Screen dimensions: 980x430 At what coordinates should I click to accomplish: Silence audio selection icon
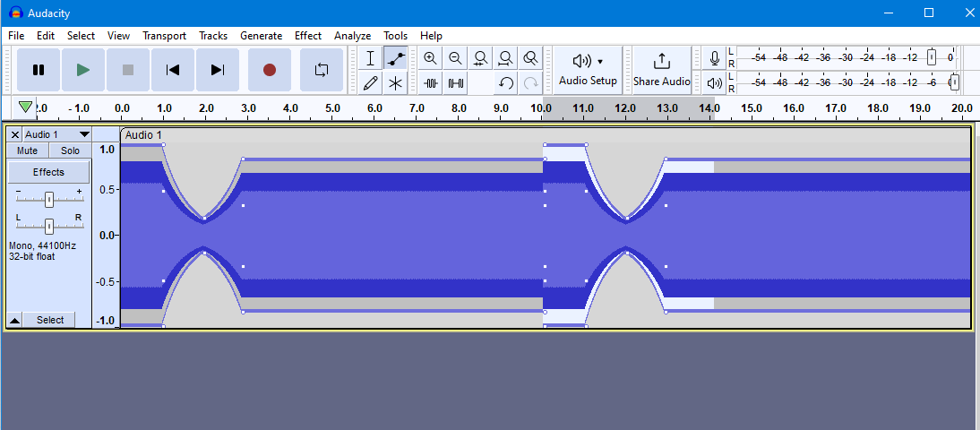[x=456, y=82]
